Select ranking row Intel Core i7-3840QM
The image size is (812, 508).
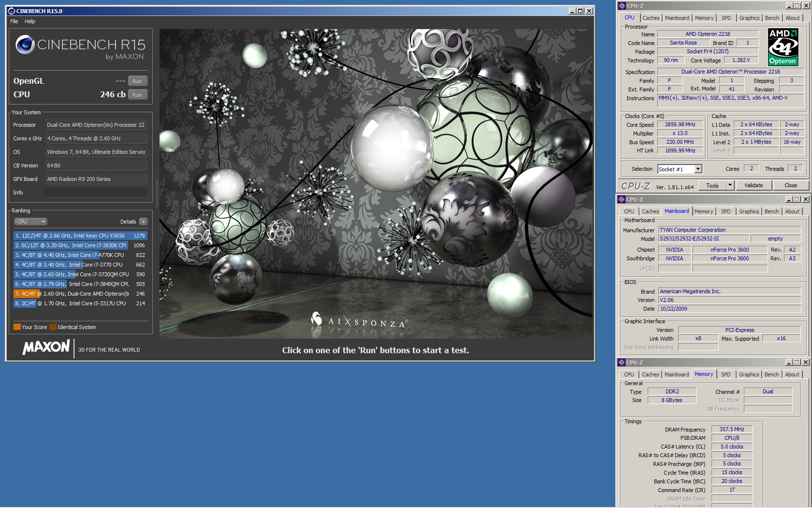80,284
